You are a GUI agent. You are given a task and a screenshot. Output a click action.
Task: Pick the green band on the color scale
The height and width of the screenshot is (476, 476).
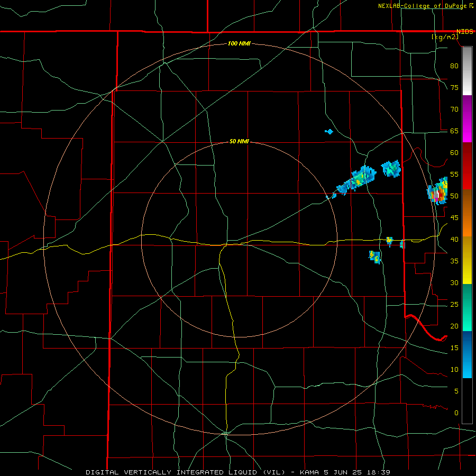467,307
